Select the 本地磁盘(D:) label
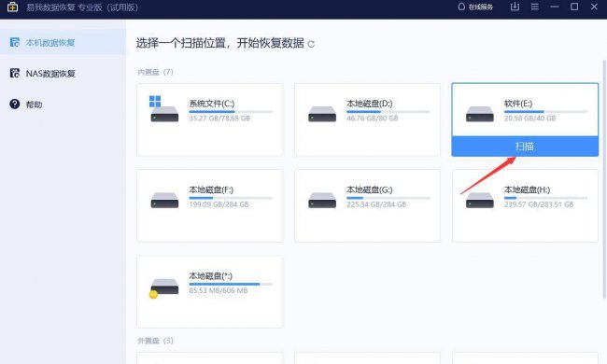The height and width of the screenshot is (364, 607). click(369, 104)
